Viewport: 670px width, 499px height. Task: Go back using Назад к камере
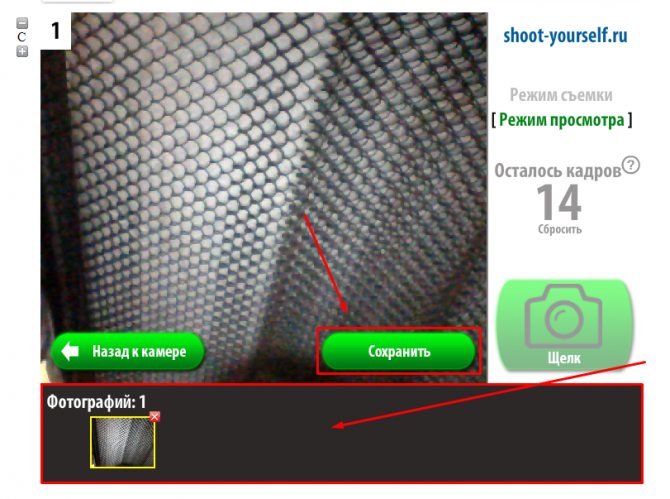(x=128, y=351)
